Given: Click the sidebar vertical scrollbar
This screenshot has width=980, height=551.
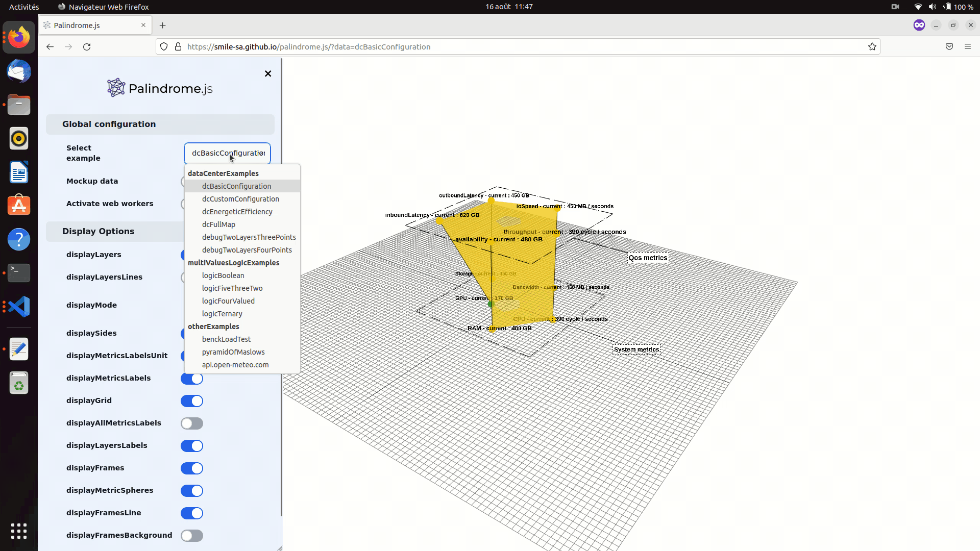Looking at the screenshot, I should click(281, 287).
